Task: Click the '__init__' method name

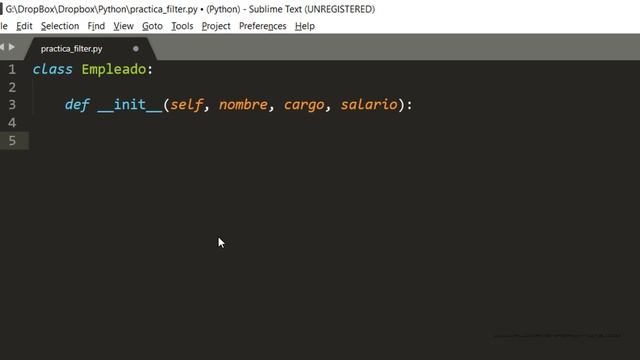Action: pos(130,105)
